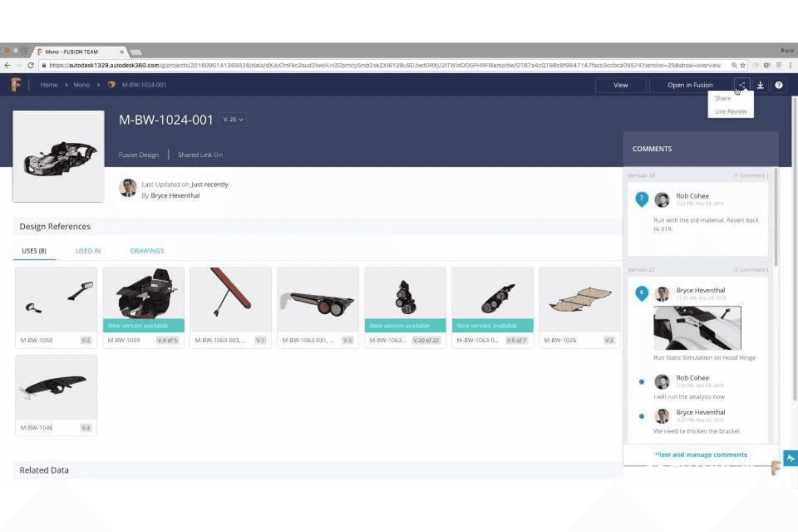Click the browser back arrow
Screen dimensions: 798x532
[x=7, y=65]
